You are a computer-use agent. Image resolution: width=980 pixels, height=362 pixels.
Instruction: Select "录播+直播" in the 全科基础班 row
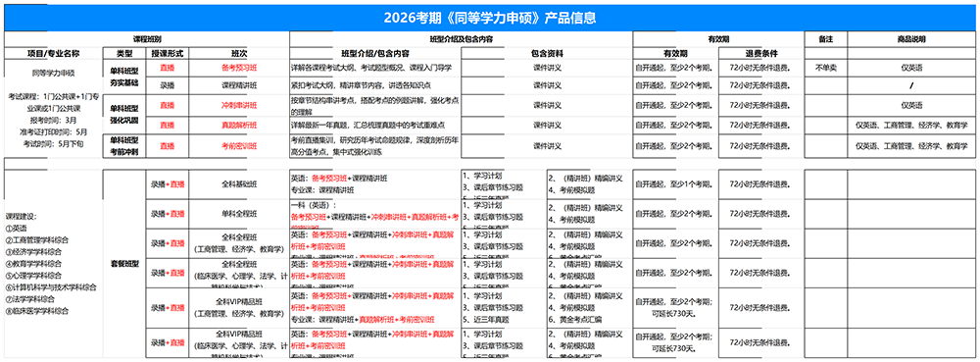click(167, 184)
